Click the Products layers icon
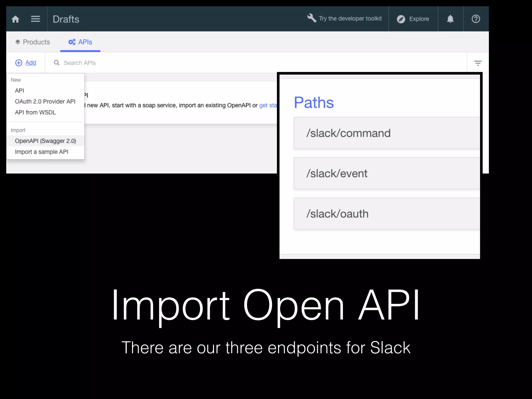532x399 pixels. (x=18, y=42)
